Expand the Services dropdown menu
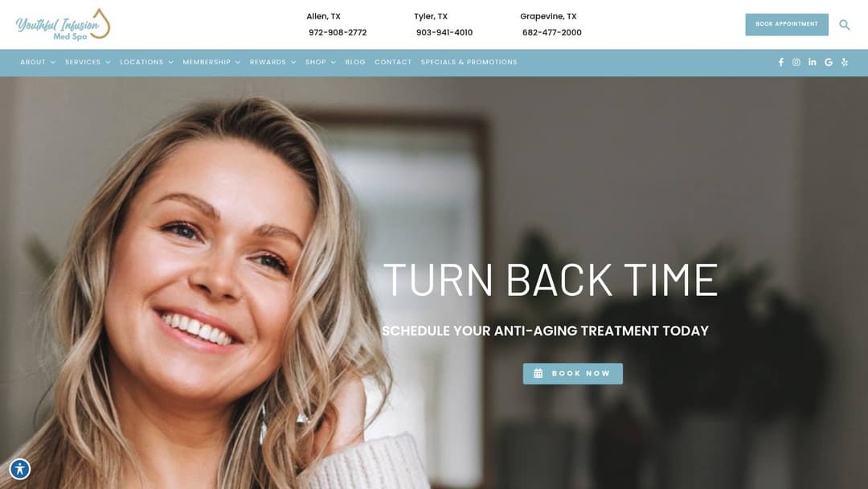868x489 pixels. [x=88, y=62]
